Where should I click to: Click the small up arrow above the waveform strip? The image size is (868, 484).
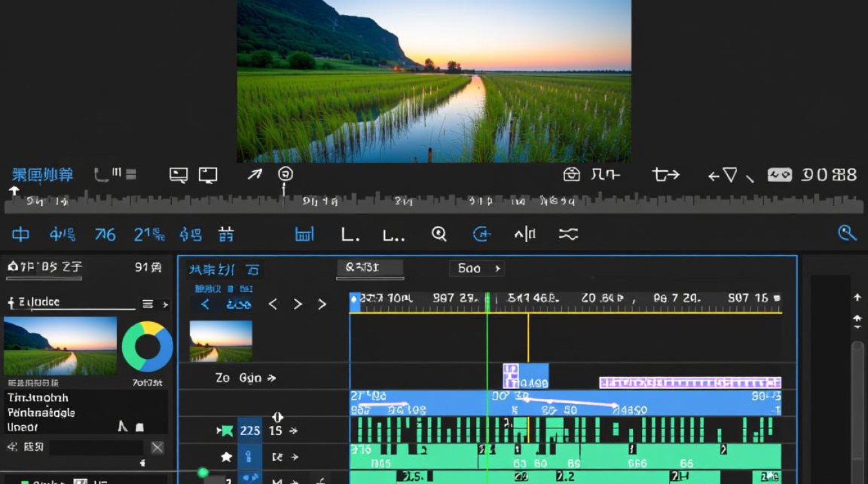click(x=14, y=191)
